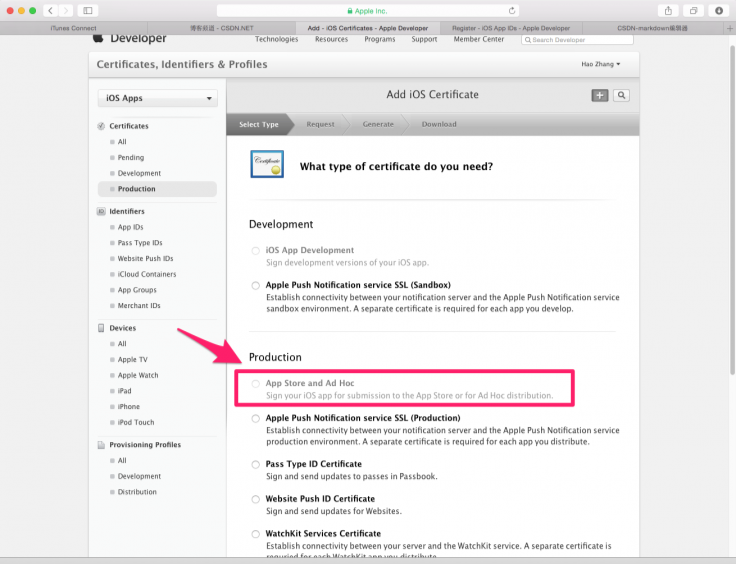Image resolution: width=736 pixels, height=564 pixels.
Task: Select Apple Push Notification SSL Production radio
Action: [x=255, y=418]
